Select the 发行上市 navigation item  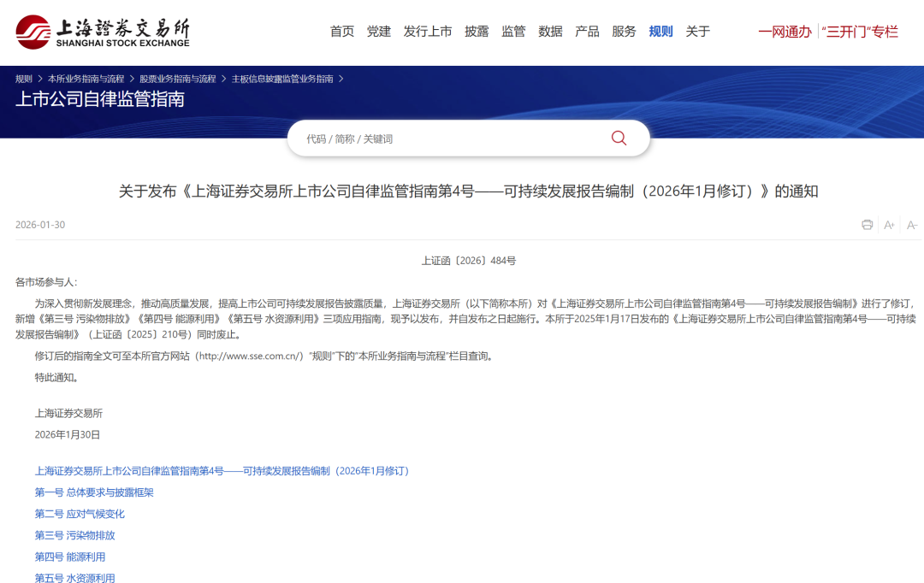click(x=428, y=31)
